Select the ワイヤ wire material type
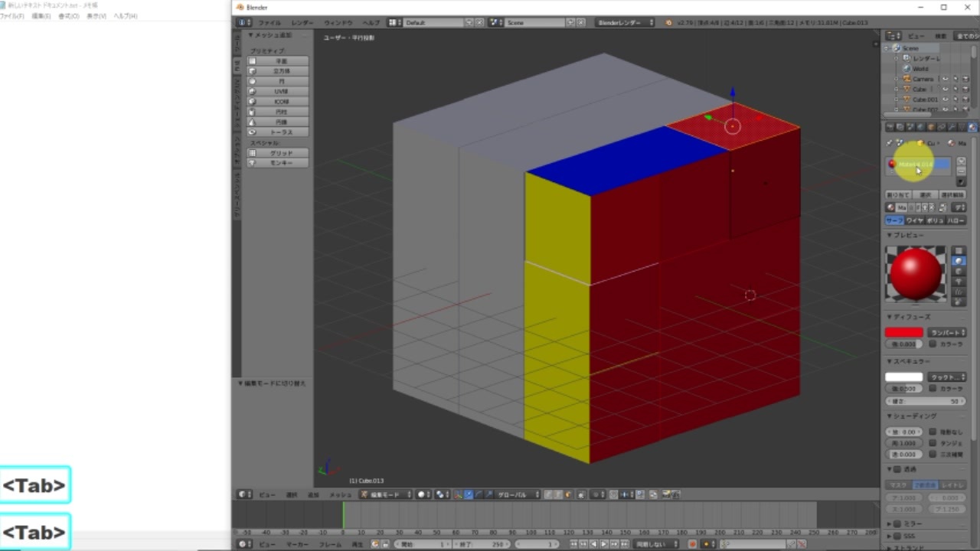 tap(915, 220)
